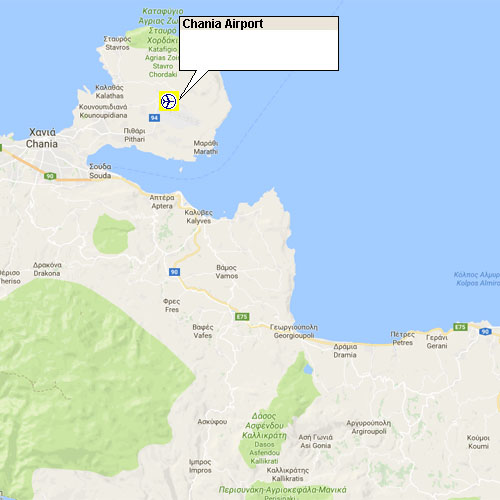Click the Vamos place label
The width and height of the screenshot is (500, 500).
pos(227,272)
